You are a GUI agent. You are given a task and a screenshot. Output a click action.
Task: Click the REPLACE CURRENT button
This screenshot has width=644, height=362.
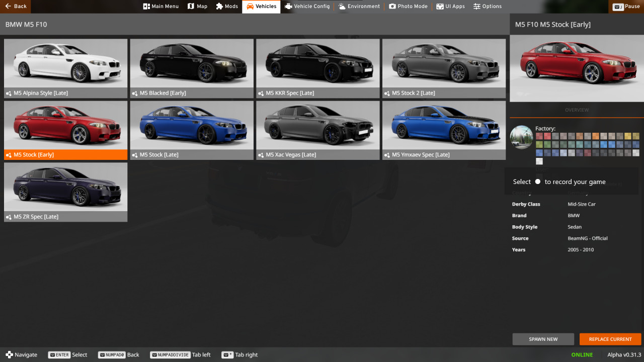coord(610,339)
